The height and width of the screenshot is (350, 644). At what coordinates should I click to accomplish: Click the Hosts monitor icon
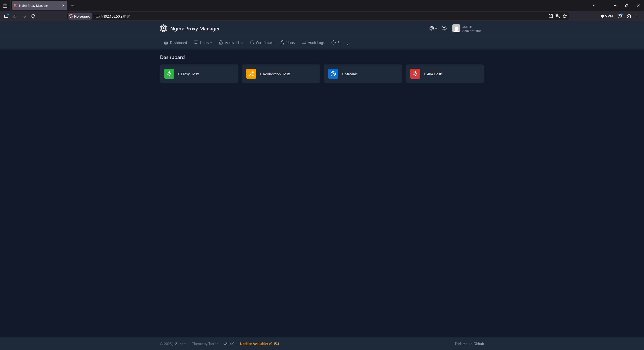(x=196, y=42)
